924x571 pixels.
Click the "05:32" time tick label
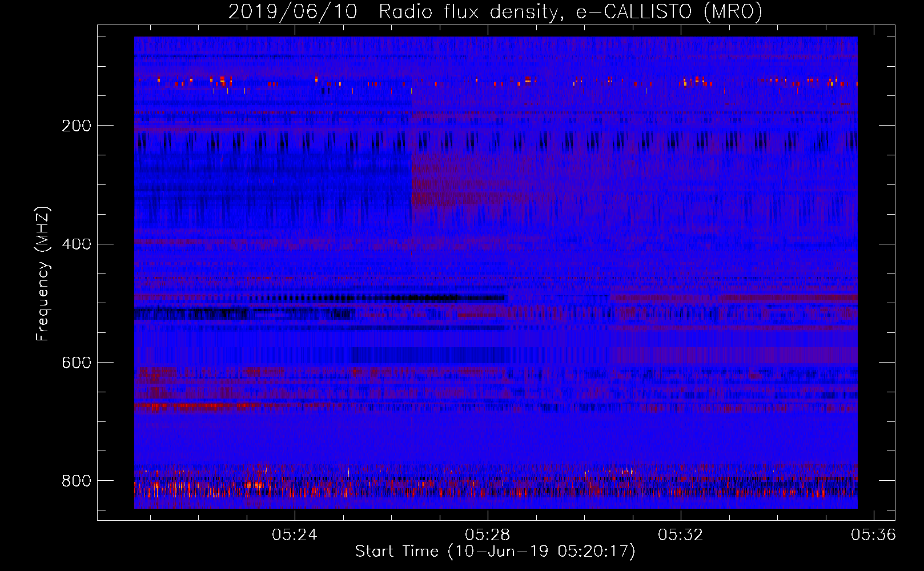(x=680, y=535)
